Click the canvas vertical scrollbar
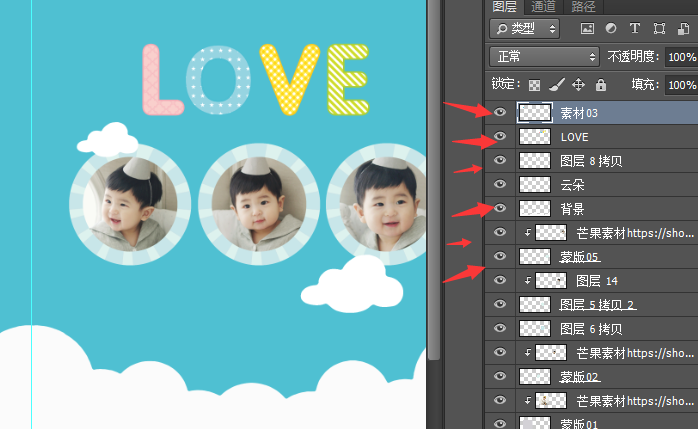 (434, 178)
